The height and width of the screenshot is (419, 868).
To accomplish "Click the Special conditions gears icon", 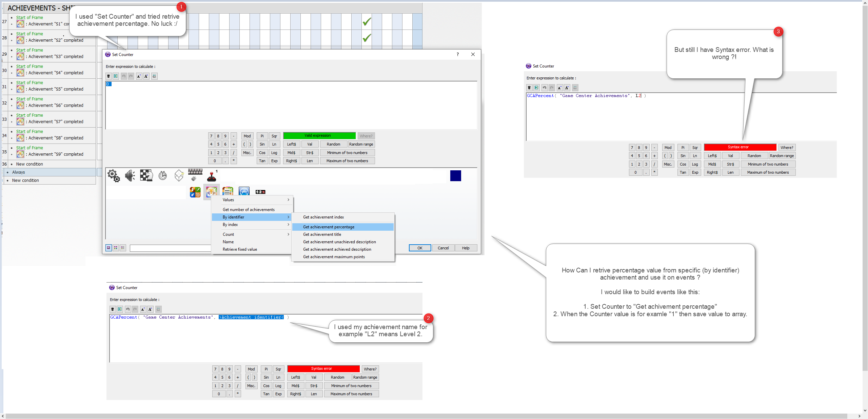I will click(x=114, y=176).
